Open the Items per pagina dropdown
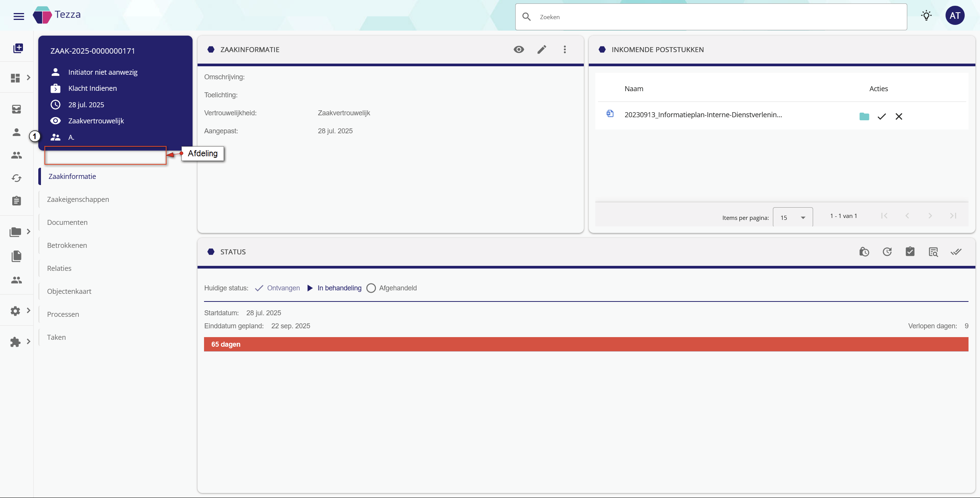980x498 pixels. coord(792,218)
